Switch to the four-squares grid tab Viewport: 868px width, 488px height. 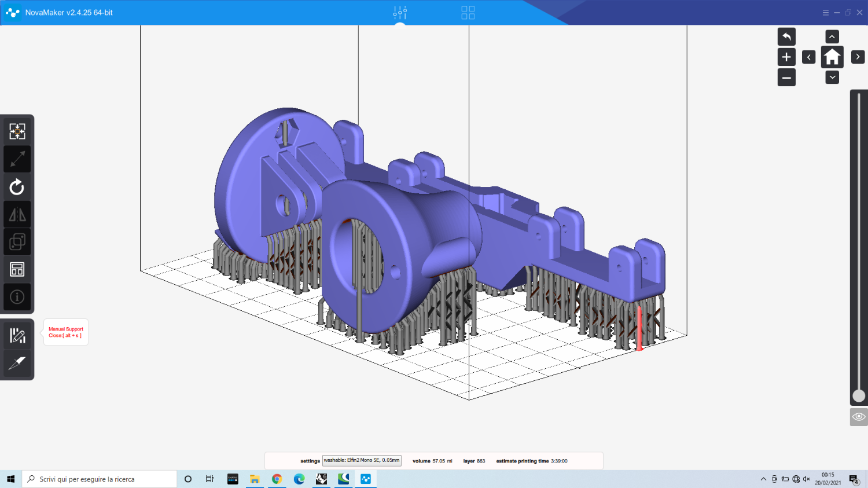tap(468, 13)
